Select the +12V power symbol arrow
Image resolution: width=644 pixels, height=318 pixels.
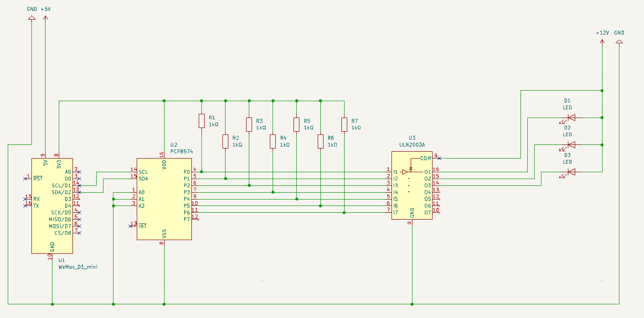[x=602, y=42]
